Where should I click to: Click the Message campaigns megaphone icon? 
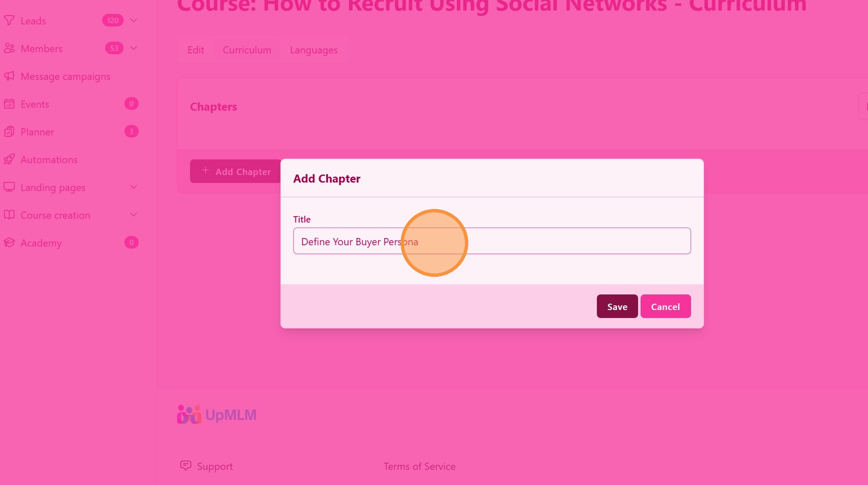(9, 76)
